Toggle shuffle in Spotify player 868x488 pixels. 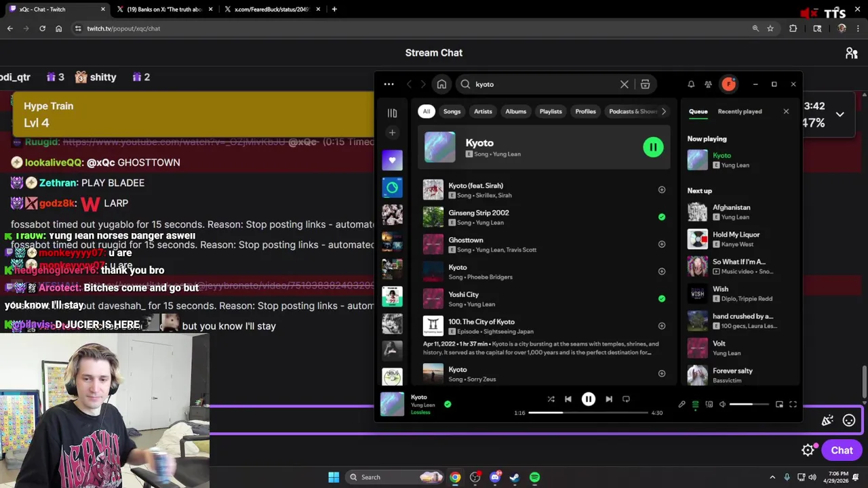[x=551, y=399]
